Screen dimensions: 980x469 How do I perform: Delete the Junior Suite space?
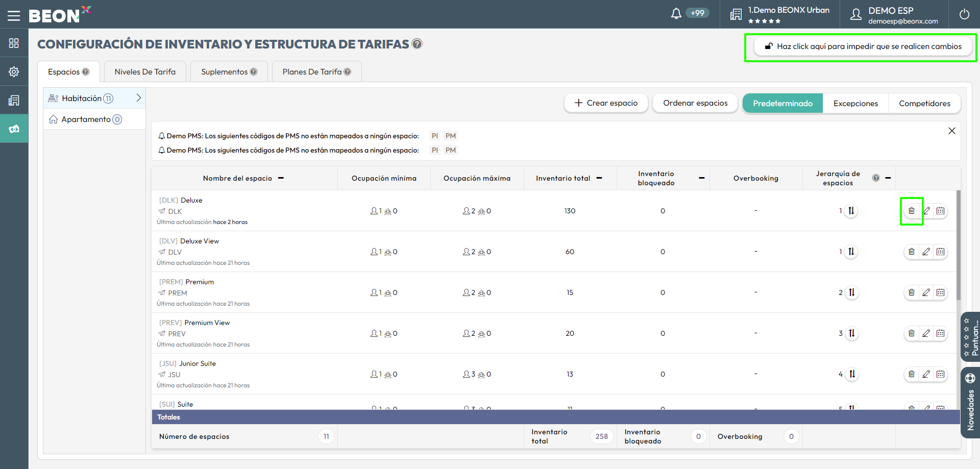[912, 374]
